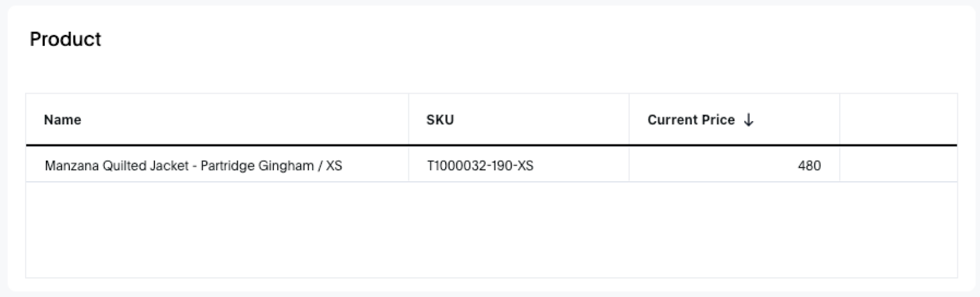Click the Product section heading

coord(66,39)
